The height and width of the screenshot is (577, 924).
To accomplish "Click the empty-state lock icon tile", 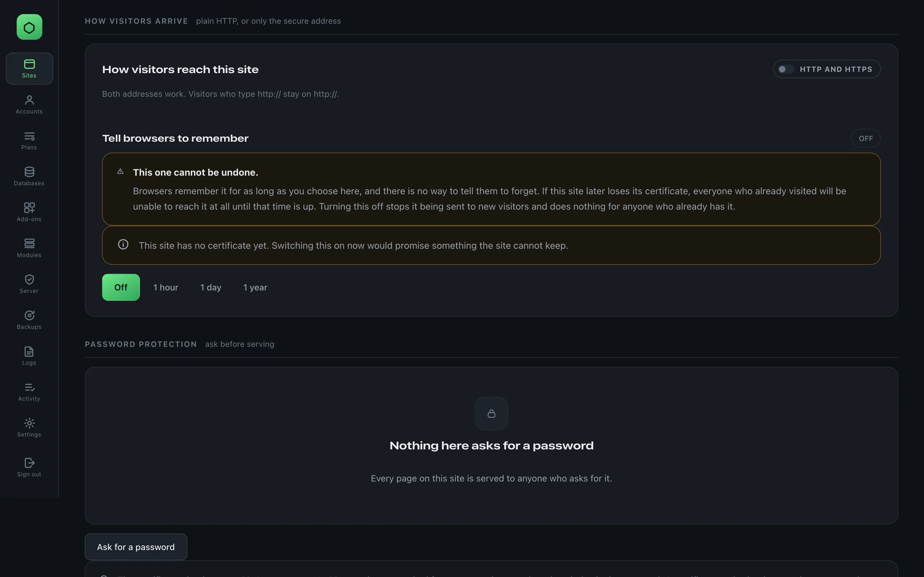I will click(x=492, y=414).
